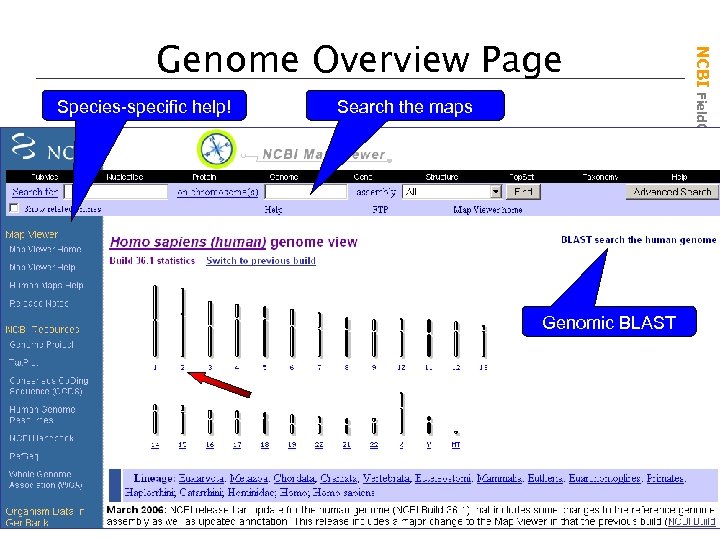Open the Gene tab
Viewport: 720px width, 540px height.
(x=363, y=177)
